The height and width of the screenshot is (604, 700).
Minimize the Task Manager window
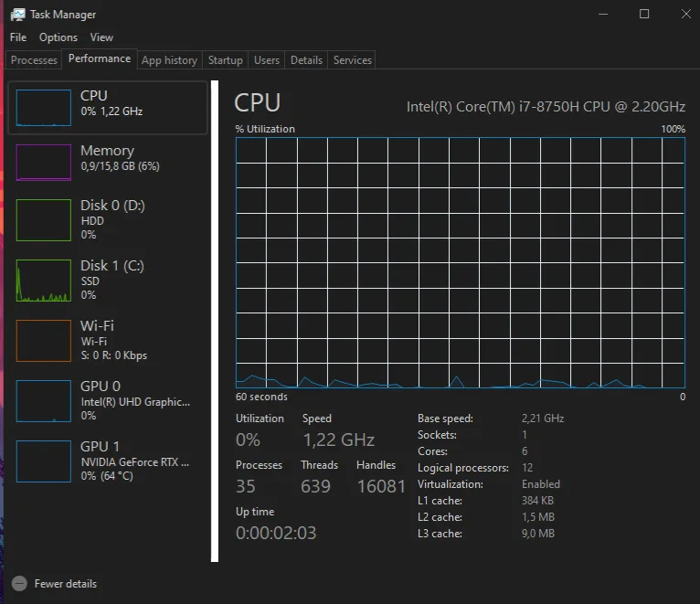(x=603, y=15)
